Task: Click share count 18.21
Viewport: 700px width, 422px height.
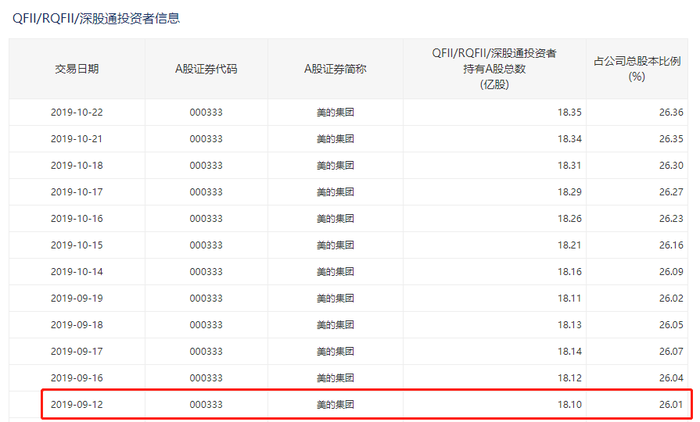Action: tap(569, 245)
